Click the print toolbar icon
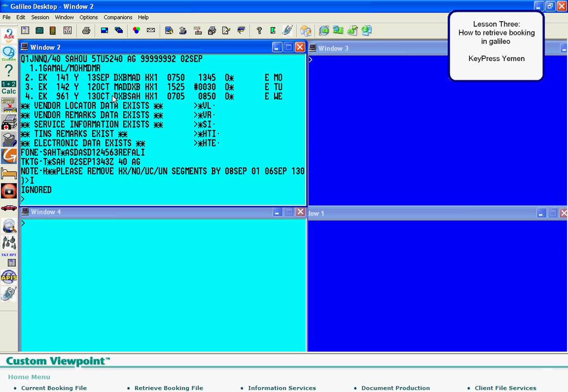This screenshot has width=568, height=392. click(x=86, y=30)
